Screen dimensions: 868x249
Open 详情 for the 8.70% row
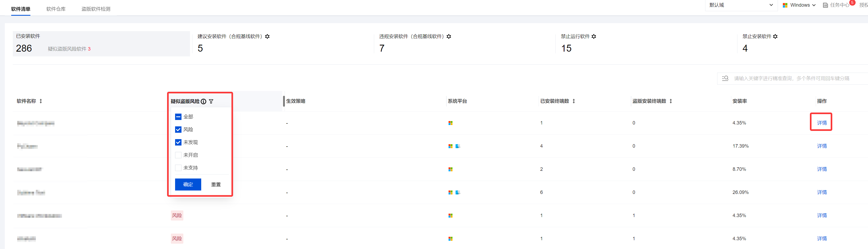pos(822,169)
